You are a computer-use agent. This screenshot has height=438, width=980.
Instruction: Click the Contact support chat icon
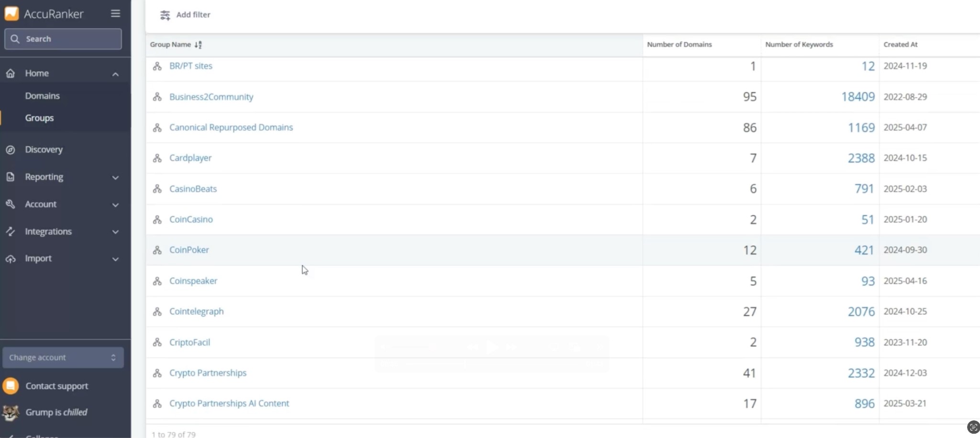11,386
